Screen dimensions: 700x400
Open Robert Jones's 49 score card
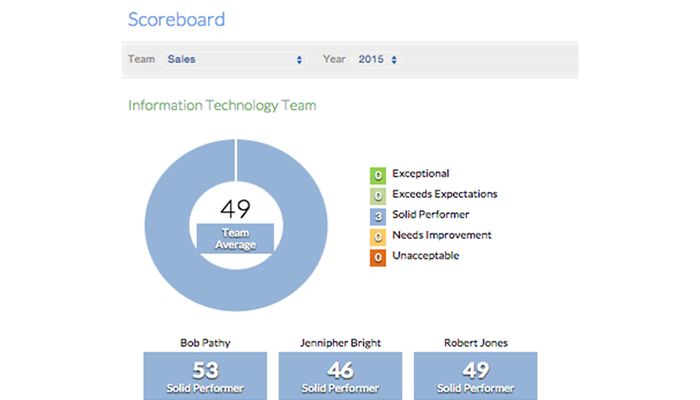tap(475, 376)
